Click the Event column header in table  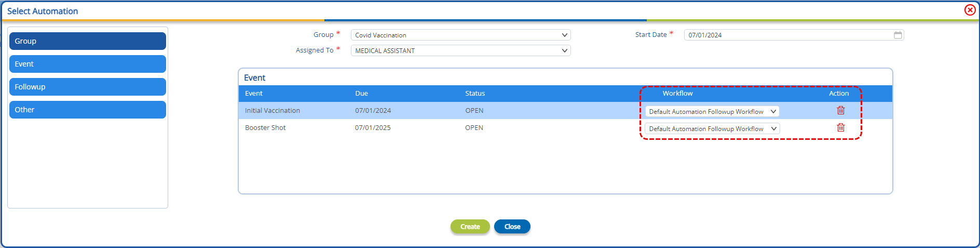coord(254,94)
